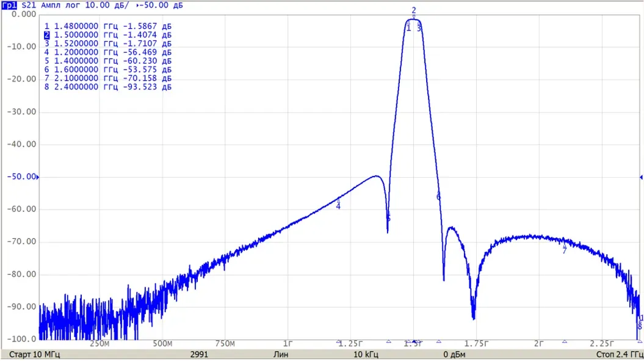Click the right-edge reference level arrow
Image resolution: width=644 pixels, height=361 pixels.
[641, 177]
